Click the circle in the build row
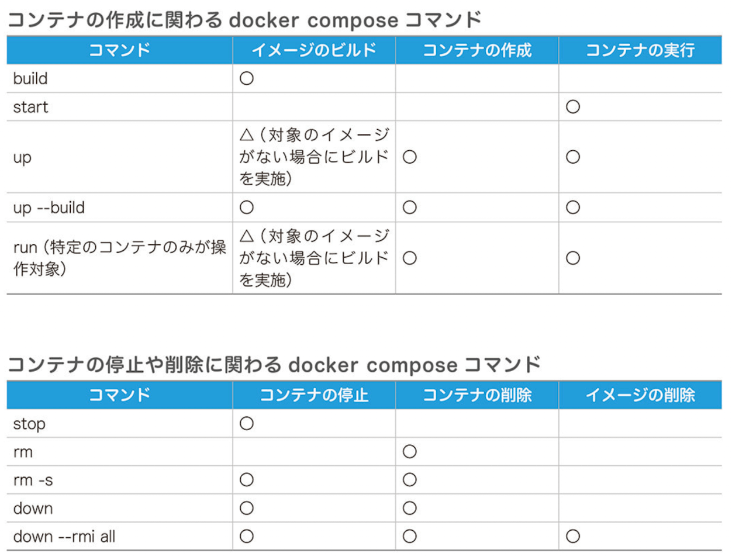The width and height of the screenshot is (732, 560). [x=246, y=78]
